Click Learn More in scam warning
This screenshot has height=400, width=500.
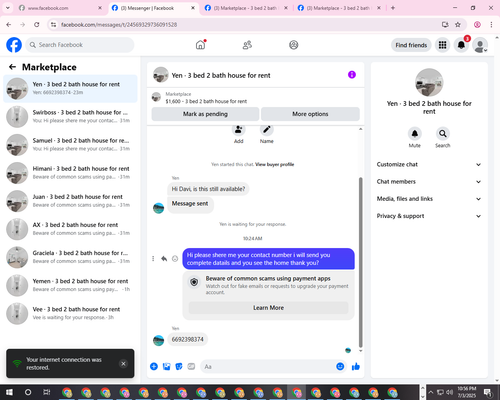[x=269, y=308]
